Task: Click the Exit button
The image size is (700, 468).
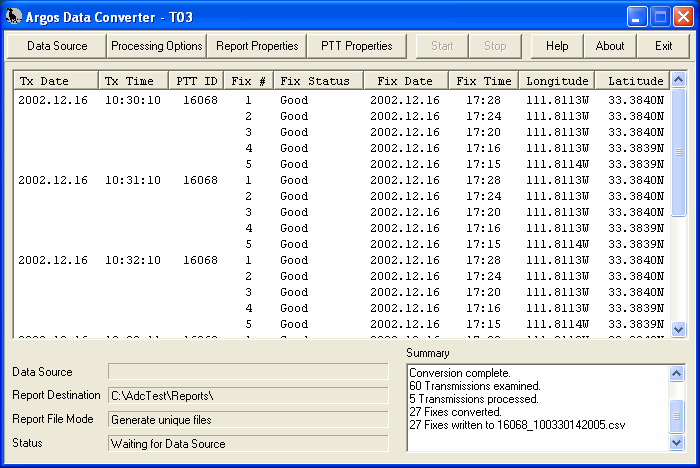Action: click(x=663, y=46)
